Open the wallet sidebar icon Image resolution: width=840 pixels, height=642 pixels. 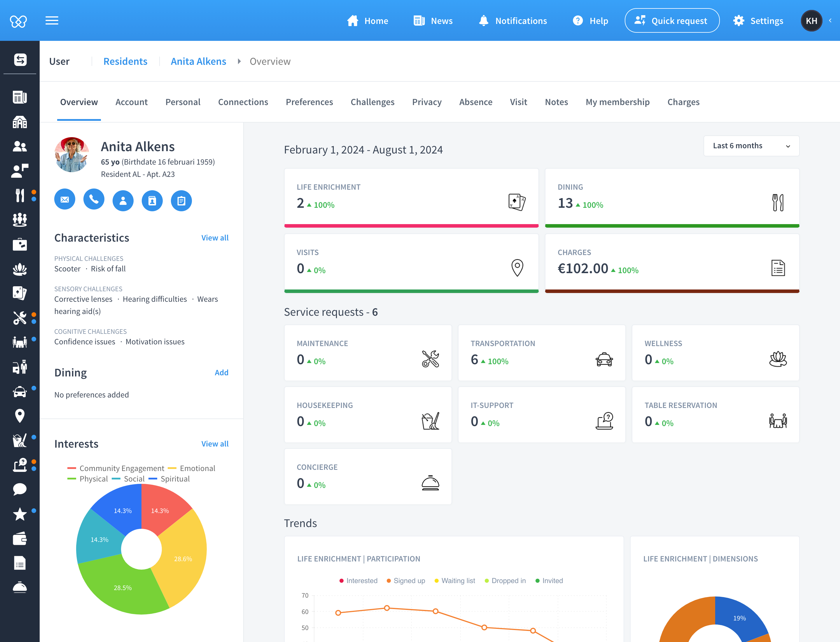(20, 539)
